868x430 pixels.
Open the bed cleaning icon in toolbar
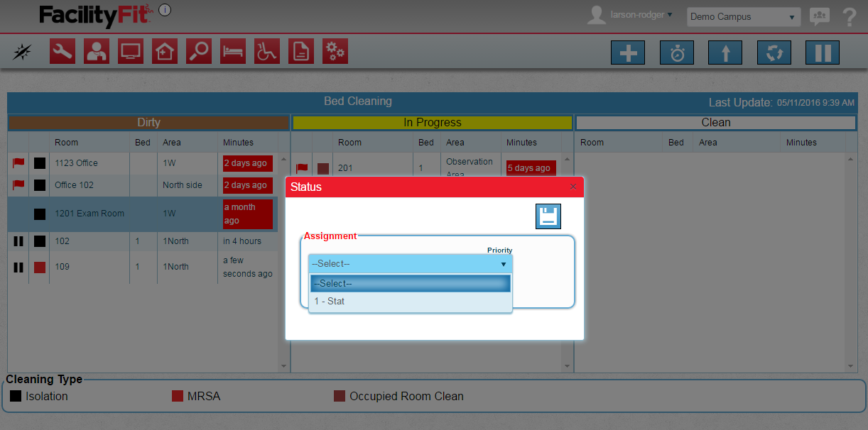[233, 52]
